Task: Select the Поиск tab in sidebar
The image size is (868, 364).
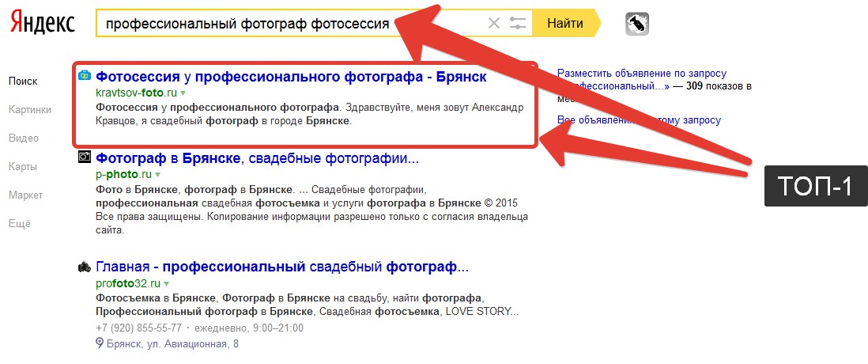Action: coord(23,81)
